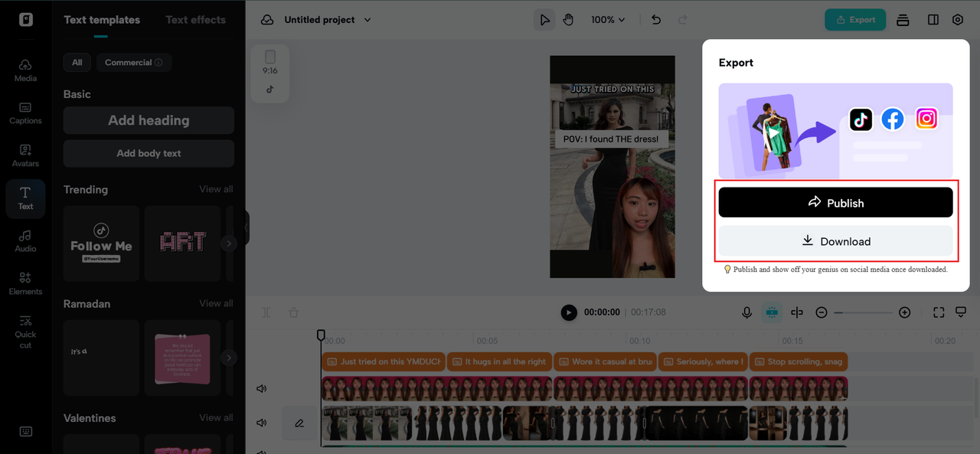Screen dimensions: 980x454
Task: Collapse the text templates side panel
Action: pyautogui.click(x=247, y=227)
